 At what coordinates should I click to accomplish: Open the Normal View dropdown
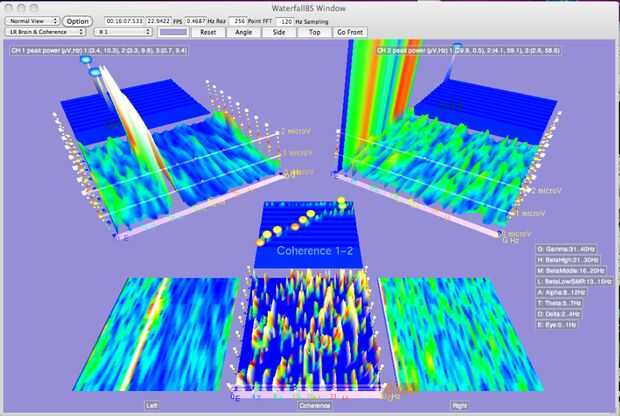coord(32,21)
